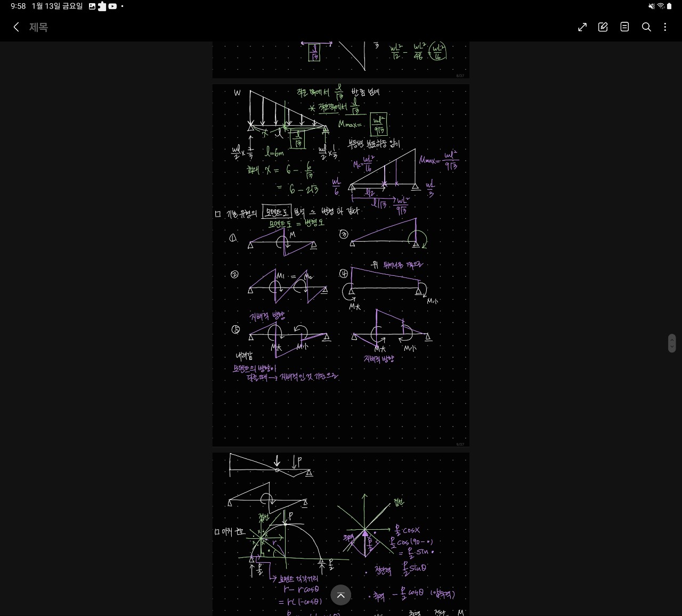Tap the battery indicator in status bar

670,6
